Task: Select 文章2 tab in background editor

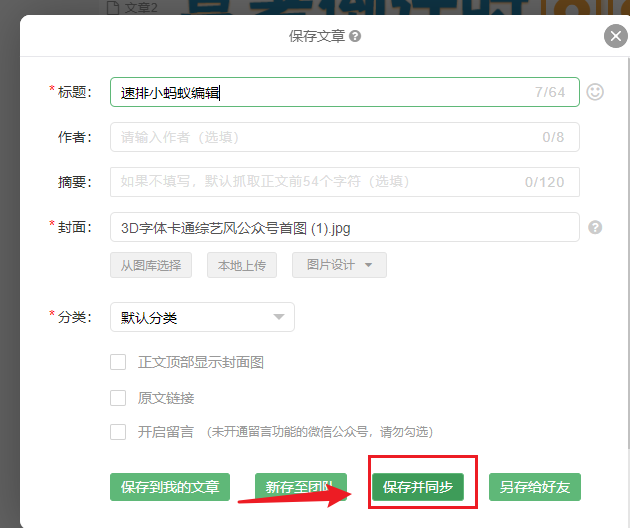Action: (133, 7)
